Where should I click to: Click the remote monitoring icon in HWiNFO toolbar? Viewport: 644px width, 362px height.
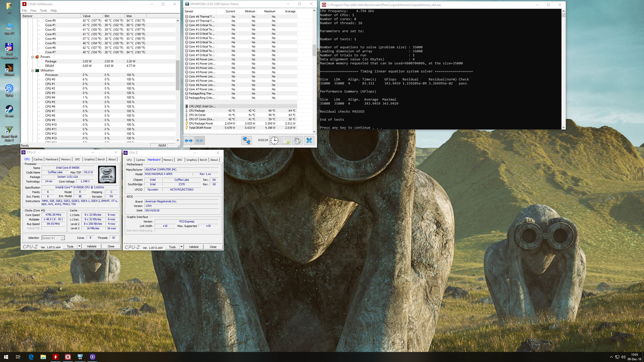click(x=246, y=140)
